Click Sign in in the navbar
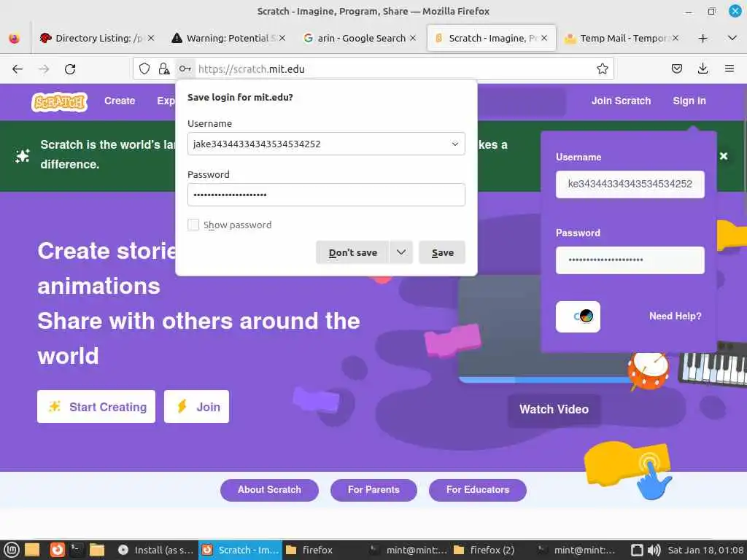Viewport: 747px width, 560px height. tap(689, 101)
